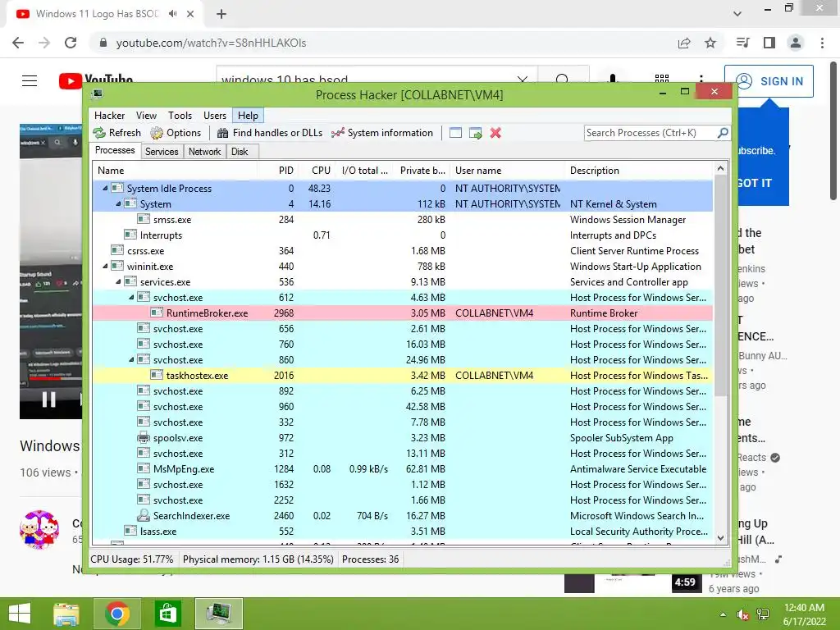Click the process list scroll up arrow
This screenshot has width=840, height=630.
720,169
